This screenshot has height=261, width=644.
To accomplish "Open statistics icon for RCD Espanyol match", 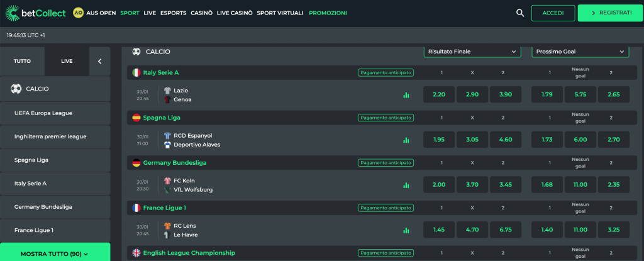I will (x=406, y=140).
